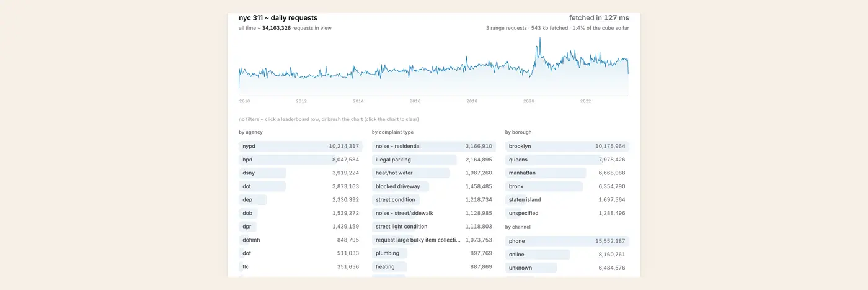Click the '3 range requests' status line

point(558,28)
